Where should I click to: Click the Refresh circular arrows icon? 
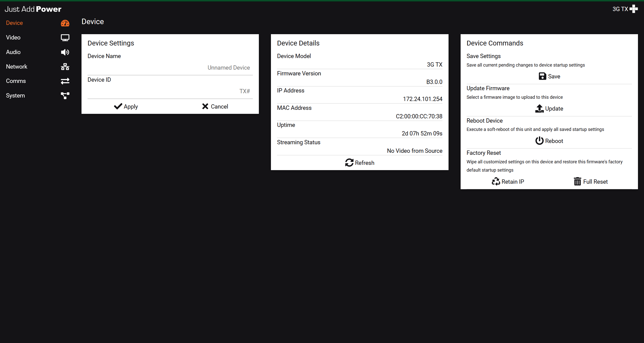[x=349, y=163]
